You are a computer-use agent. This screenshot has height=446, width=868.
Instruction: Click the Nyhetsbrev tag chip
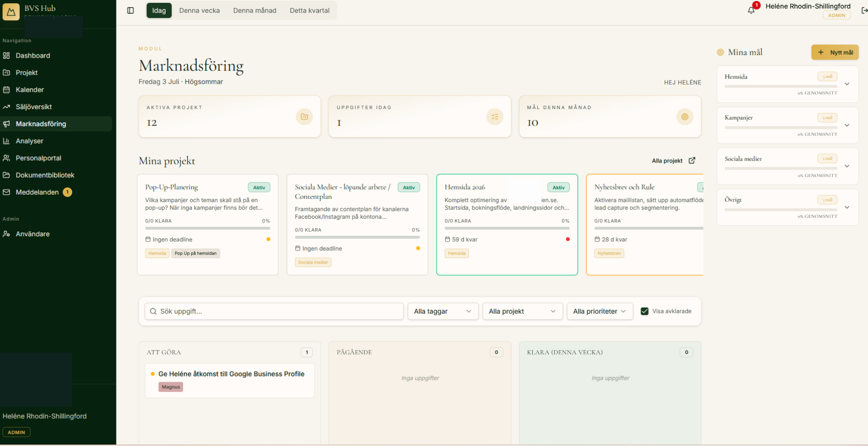click(x=609, y=253)
